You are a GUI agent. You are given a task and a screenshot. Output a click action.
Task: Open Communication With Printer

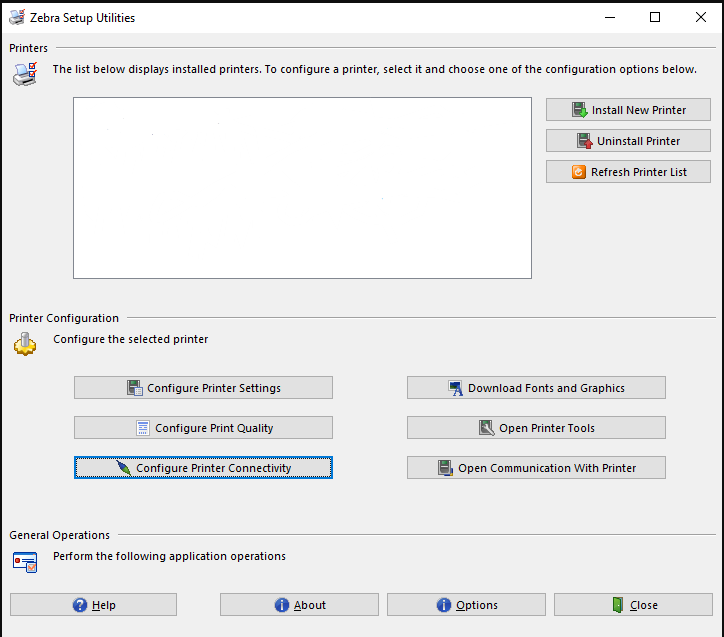click(x=536, y=468)
